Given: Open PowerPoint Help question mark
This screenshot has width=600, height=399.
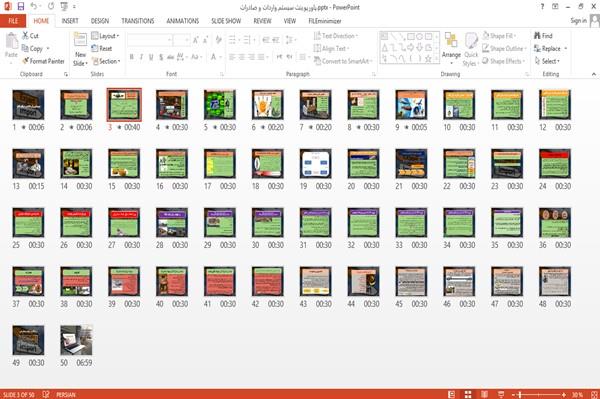Looking at the screenshot, I should 542,7.
